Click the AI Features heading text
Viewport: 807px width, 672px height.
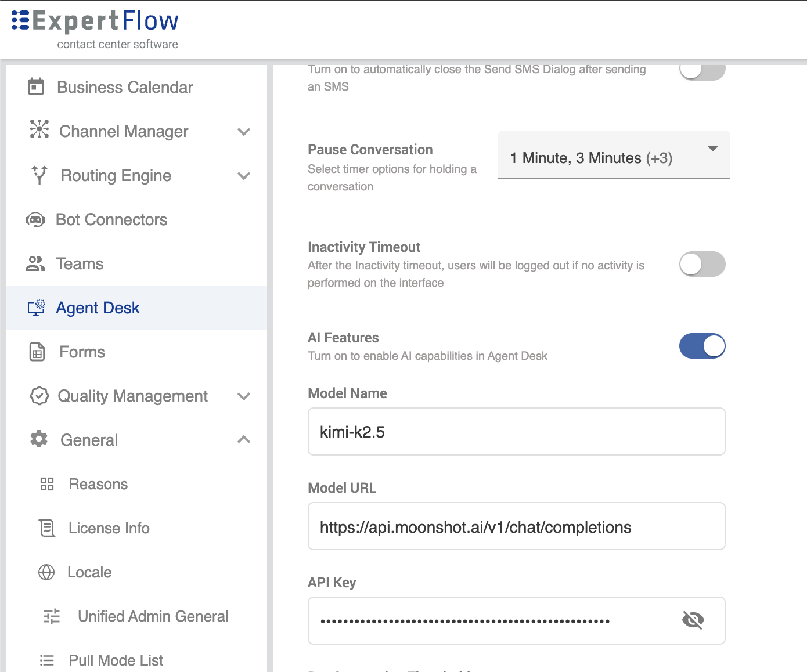(x=343, y=338)
